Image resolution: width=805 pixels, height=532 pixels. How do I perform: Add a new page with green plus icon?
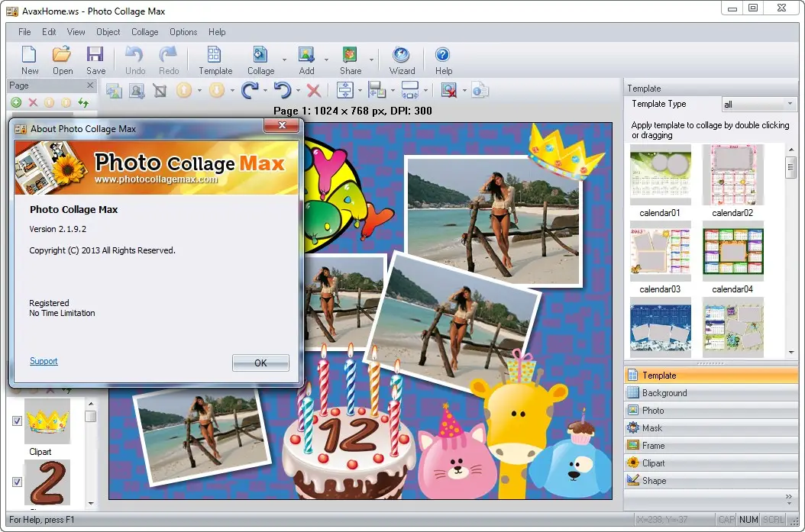click(16, 102)
